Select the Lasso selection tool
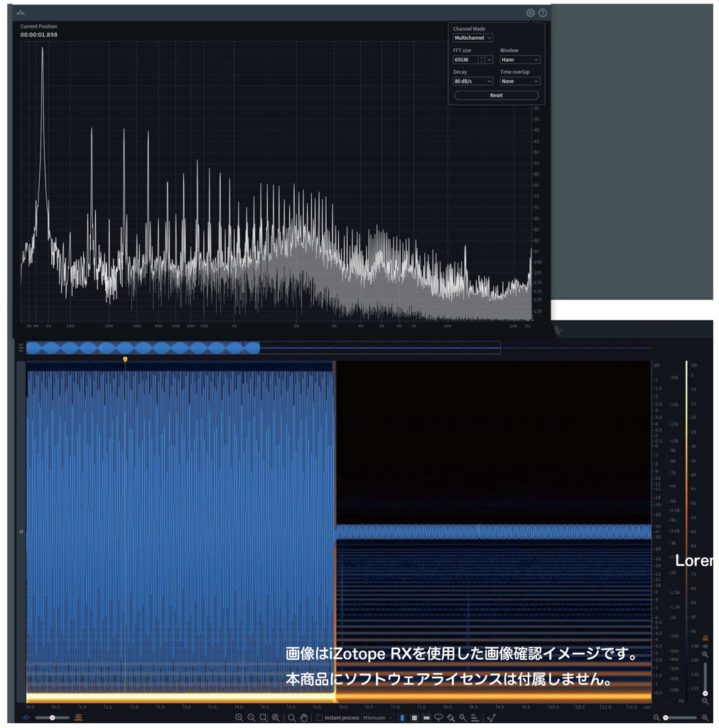Image resolution: width=719 pixels, height=728 pixels. pos(437,718)
